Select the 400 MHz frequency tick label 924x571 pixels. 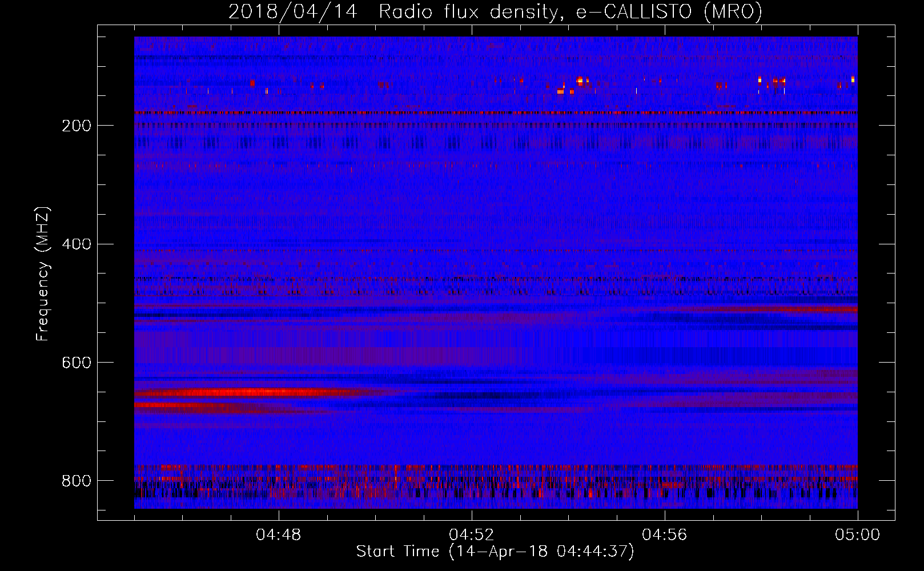(77, 244)
